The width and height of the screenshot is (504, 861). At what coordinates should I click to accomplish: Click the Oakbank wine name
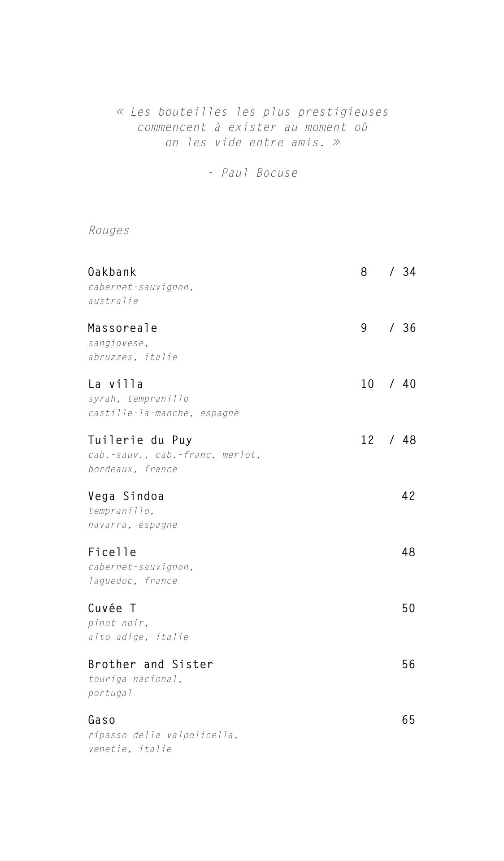tap(112, 272)
